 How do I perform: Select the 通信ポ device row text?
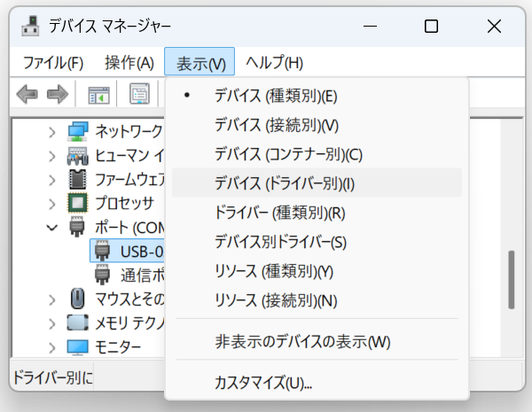coord(142,276)
